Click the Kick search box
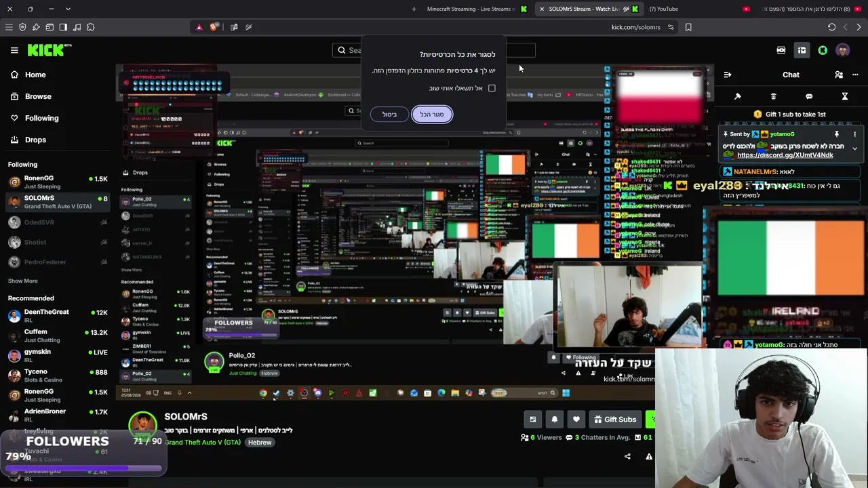 coord(434,50)
